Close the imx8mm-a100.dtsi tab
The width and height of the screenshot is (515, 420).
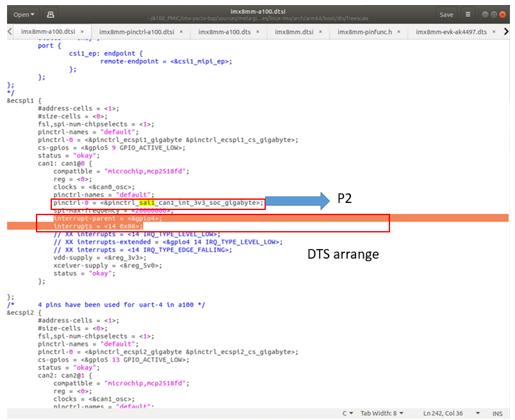point(82,32)
